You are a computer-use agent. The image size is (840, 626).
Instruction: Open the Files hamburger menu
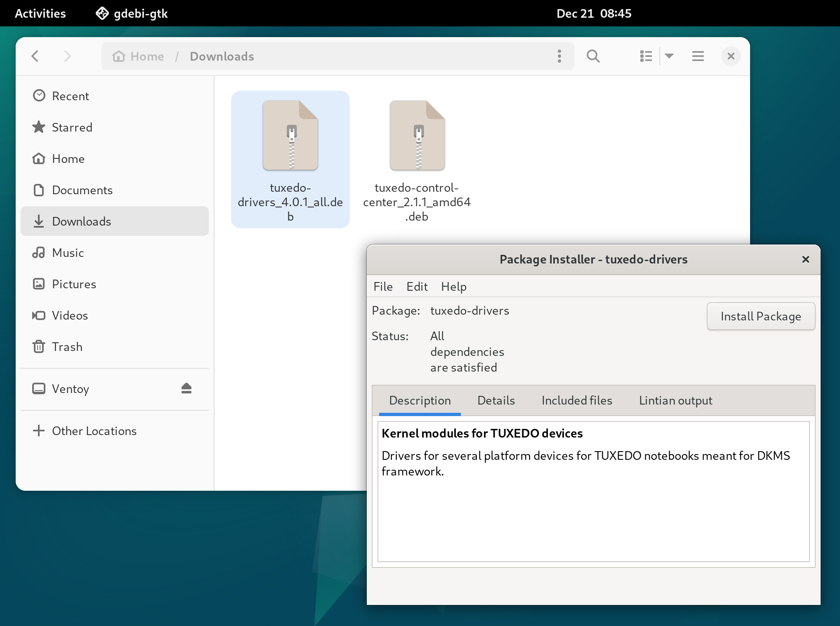click(698, 56)
